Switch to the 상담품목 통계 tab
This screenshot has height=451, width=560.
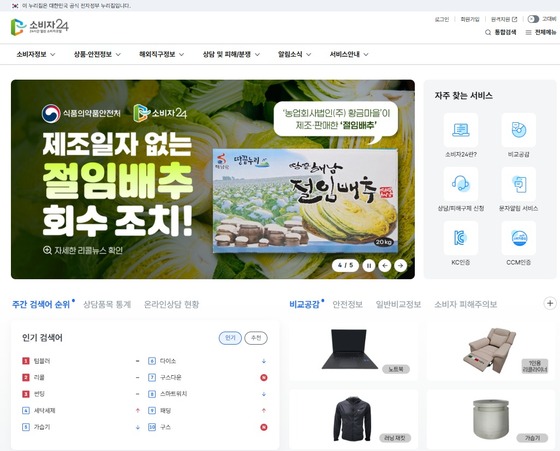click(x=107, y=305)
